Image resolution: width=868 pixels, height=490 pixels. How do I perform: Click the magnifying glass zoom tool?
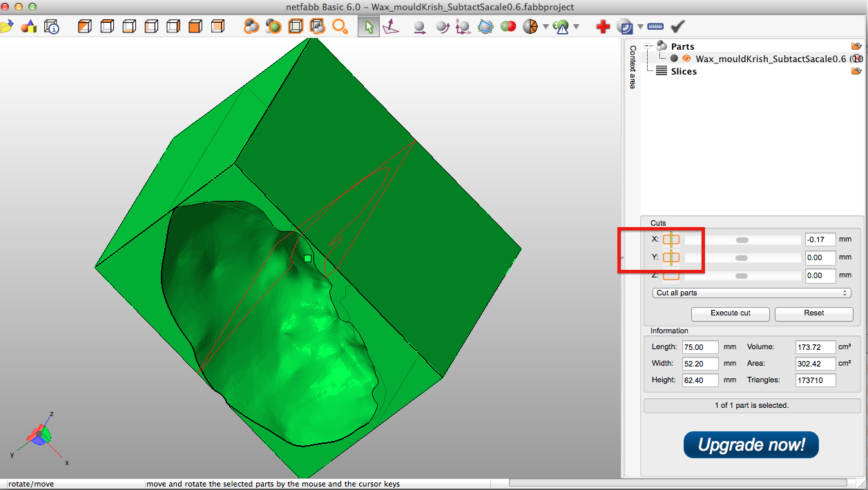pyautogui.click(x=340, y=26)
